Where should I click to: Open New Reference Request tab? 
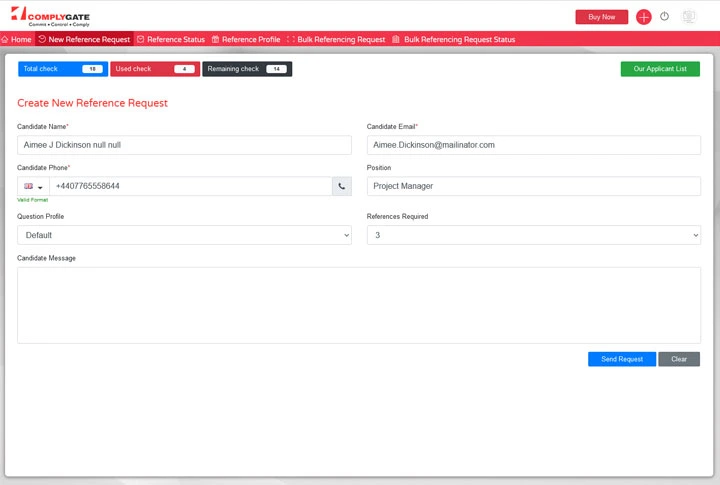point(84,39)
